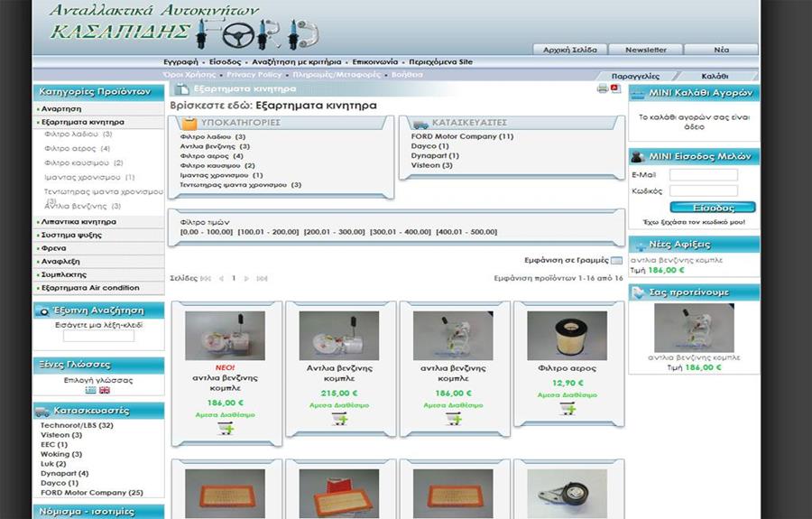Expand the Αναρτηση category
812x519 pixels.
click(x=61, y=109)
